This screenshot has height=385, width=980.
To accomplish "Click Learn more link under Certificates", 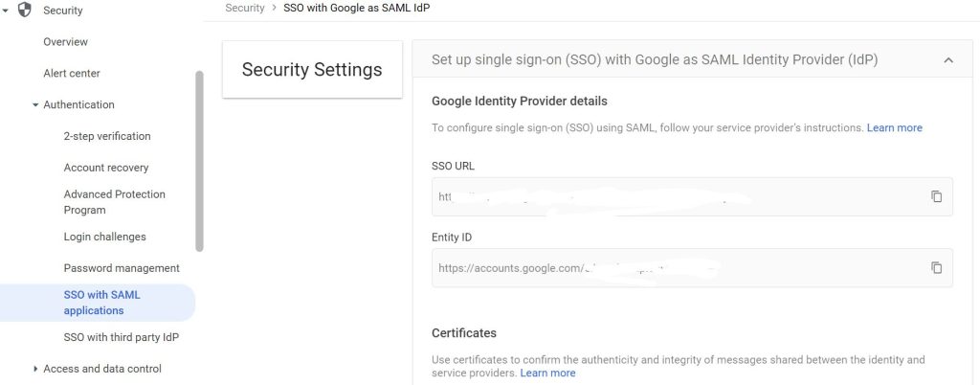I will [547, 373].
